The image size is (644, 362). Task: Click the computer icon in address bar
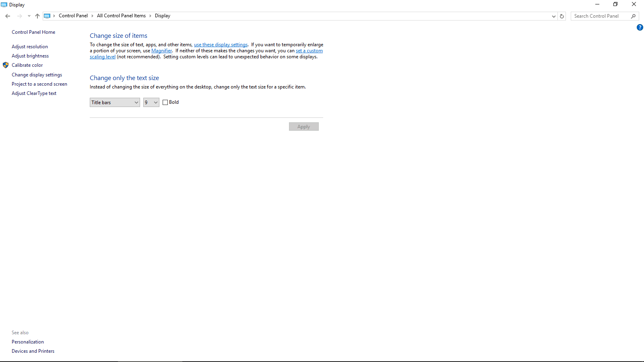[x=47, y=16]
